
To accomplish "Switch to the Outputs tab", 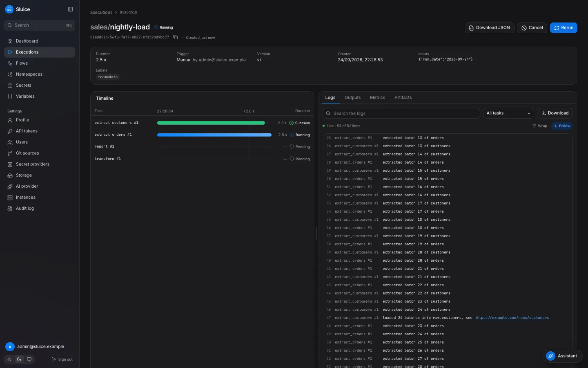I will (x=352, y=98).
